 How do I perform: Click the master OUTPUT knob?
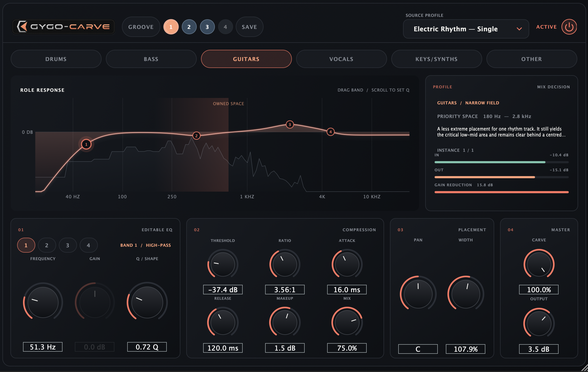pos(539,323)
